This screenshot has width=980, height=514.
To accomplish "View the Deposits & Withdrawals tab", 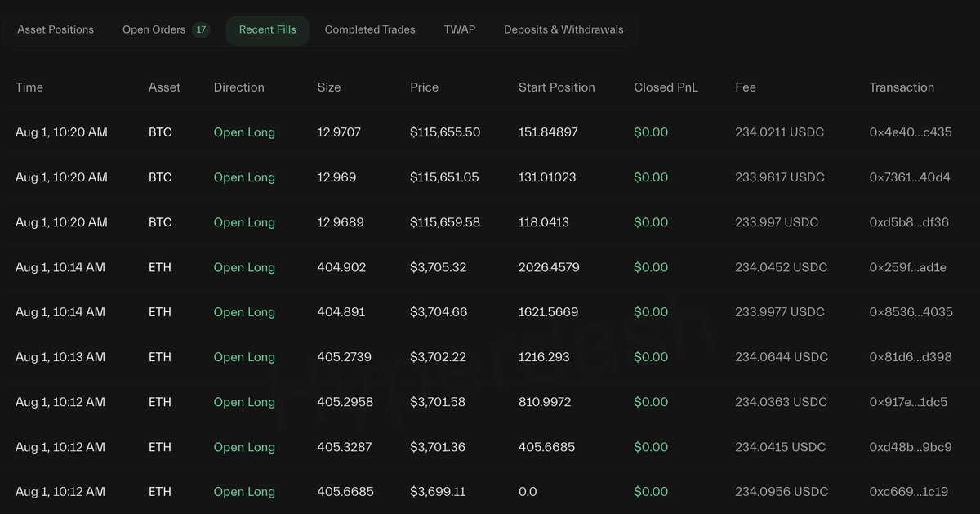I will 563,29.
